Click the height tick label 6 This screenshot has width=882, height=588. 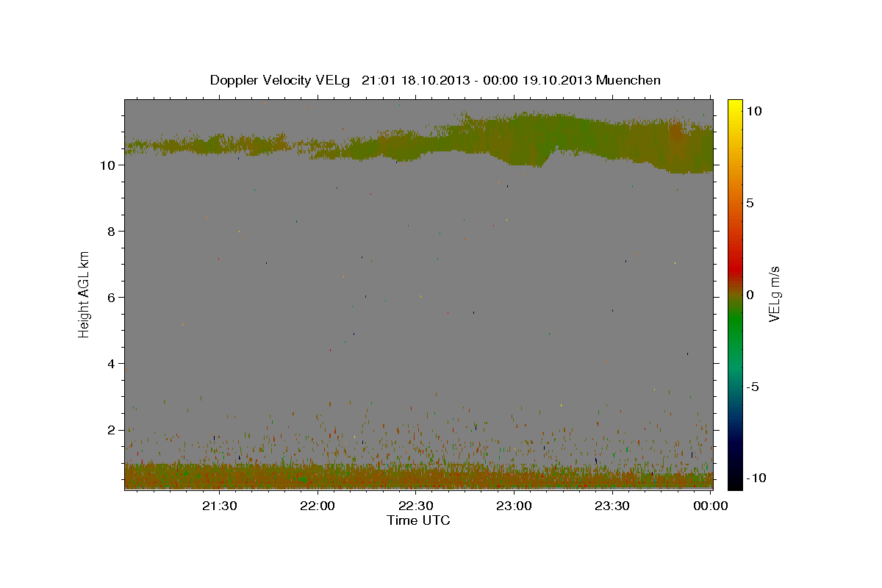(x=112, y=298)
